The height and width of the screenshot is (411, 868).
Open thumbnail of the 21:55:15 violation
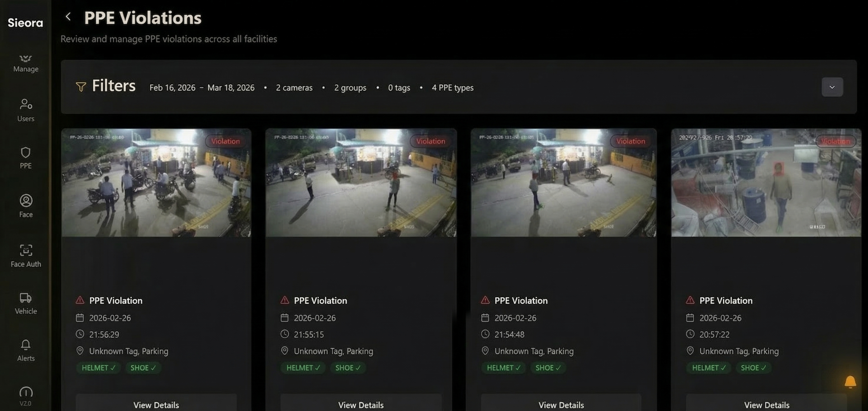(361, 183)
